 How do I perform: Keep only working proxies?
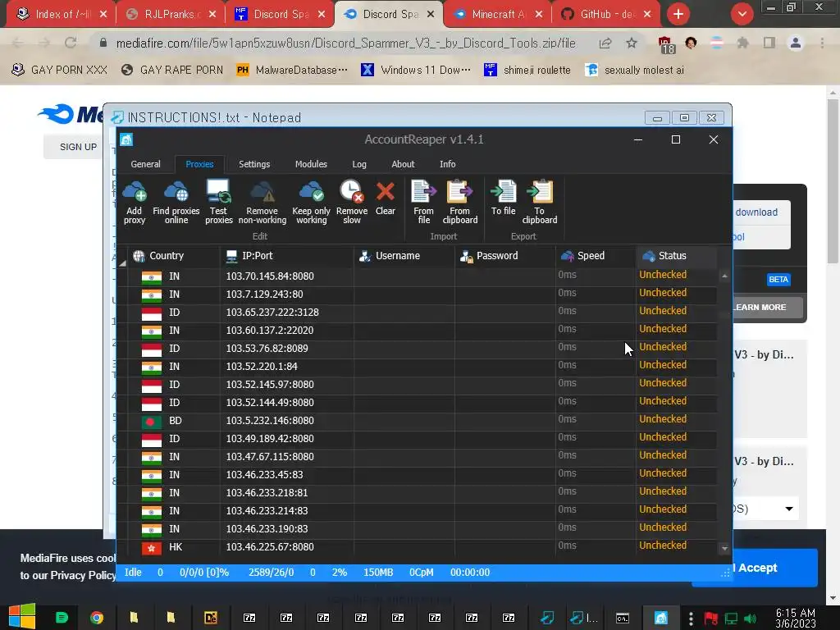[311, 202]
